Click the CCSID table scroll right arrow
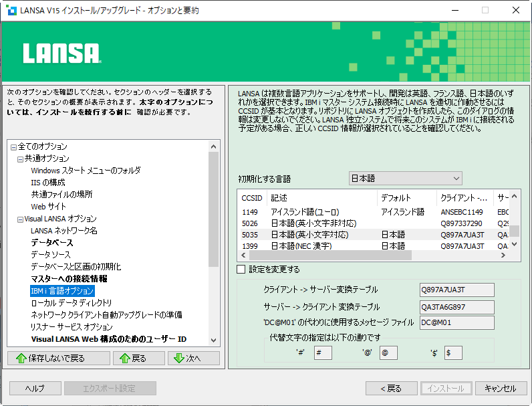Screen dimensions: 532x406 (503, 256)
